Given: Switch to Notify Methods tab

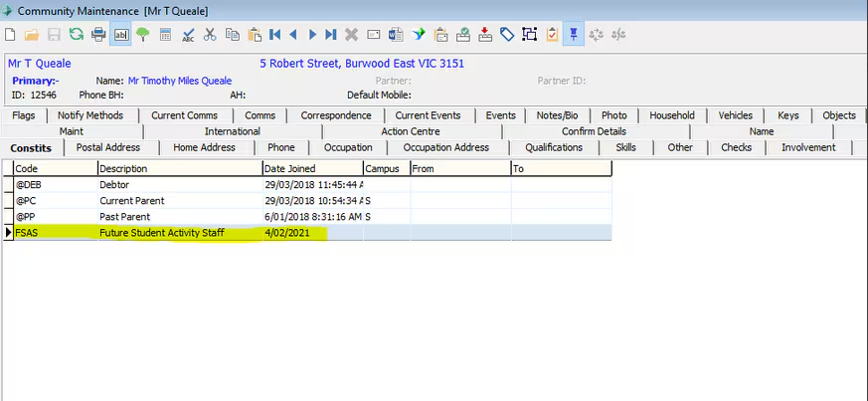Looking at the screenshot, I should click(90, 115).
